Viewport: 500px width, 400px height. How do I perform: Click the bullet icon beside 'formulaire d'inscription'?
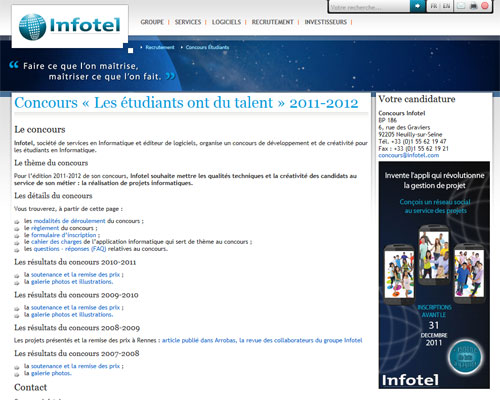[x=17, y=236]
